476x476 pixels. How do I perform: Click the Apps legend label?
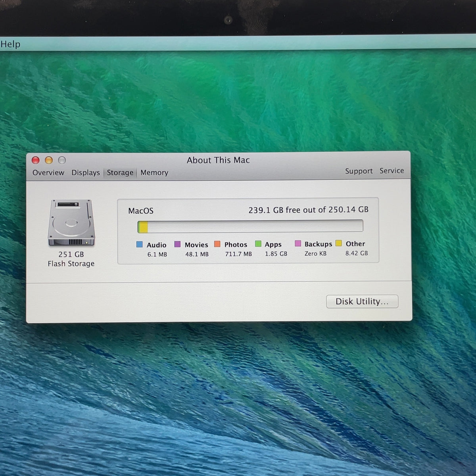point(273,244)
